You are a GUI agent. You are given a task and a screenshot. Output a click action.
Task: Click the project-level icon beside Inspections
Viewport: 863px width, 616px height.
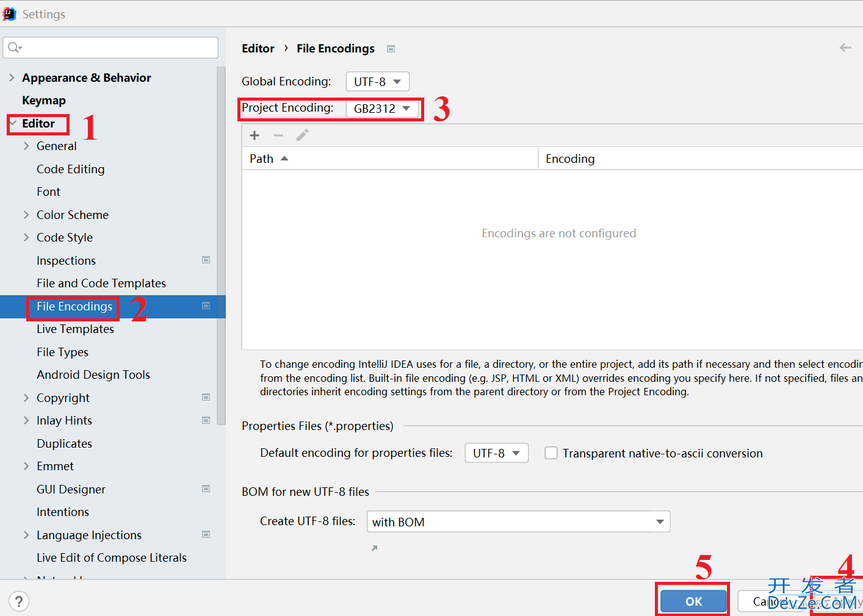tap(206, 260)
